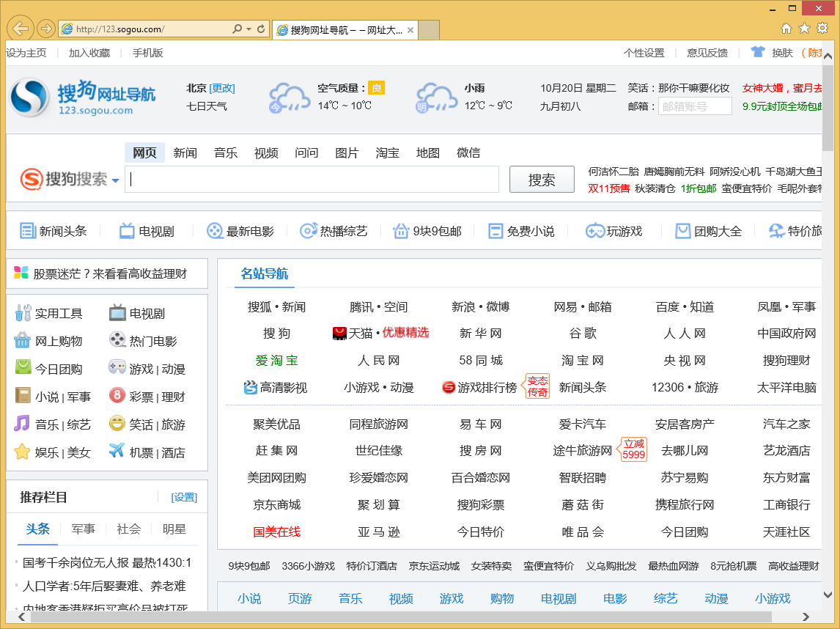Viewport: 840px width, 629px height.
Task: Click the 途牛旅游网 link
Action: point(582,451)
